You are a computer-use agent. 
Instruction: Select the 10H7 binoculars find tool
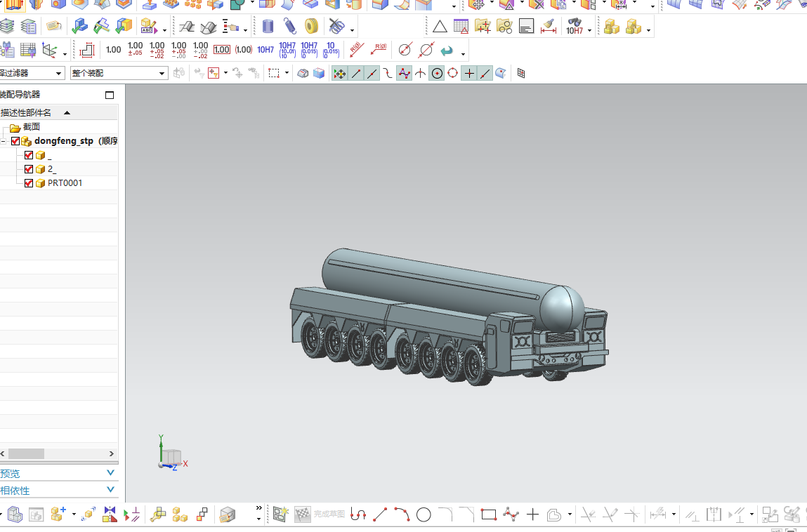[575, 27]
